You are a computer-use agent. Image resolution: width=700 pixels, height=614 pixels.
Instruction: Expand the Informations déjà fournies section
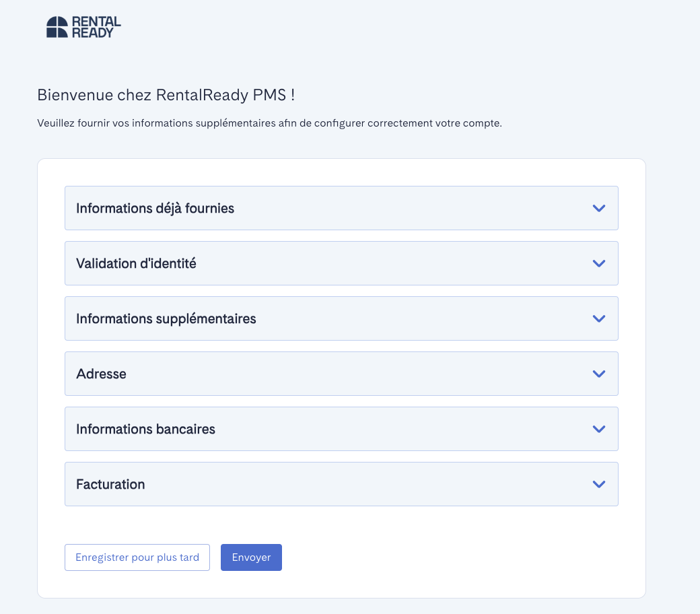tap(341, 208)
